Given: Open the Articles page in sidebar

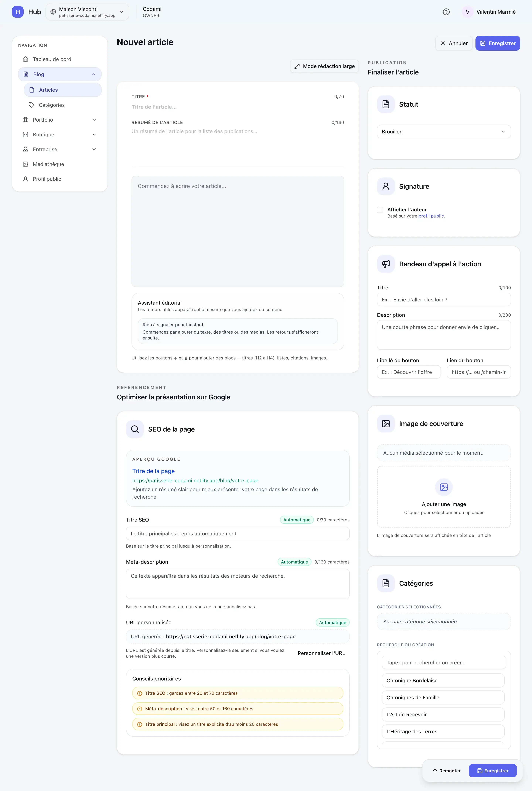Looking at the screenshot, I should tap(63, 90).
